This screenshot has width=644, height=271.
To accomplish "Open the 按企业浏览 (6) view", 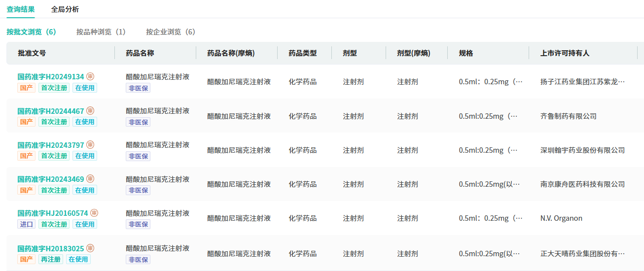I will pyautogui.click(x=171, y=32).
